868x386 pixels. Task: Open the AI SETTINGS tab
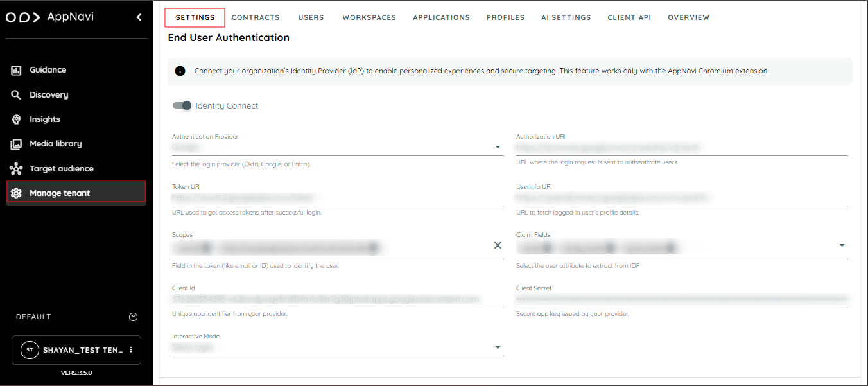(x=566, y=17)
